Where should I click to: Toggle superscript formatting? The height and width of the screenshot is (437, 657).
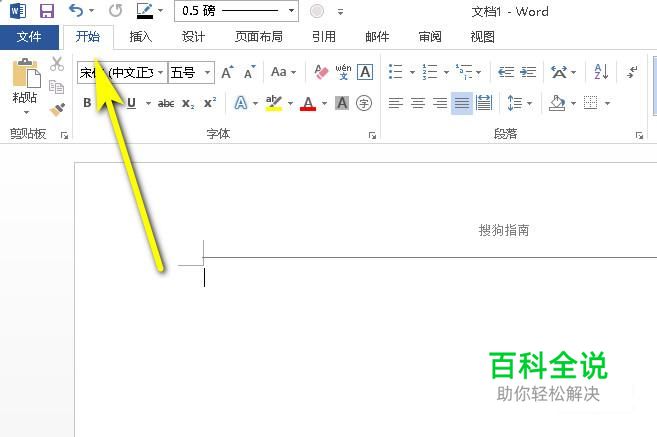[x=210, y=103]
